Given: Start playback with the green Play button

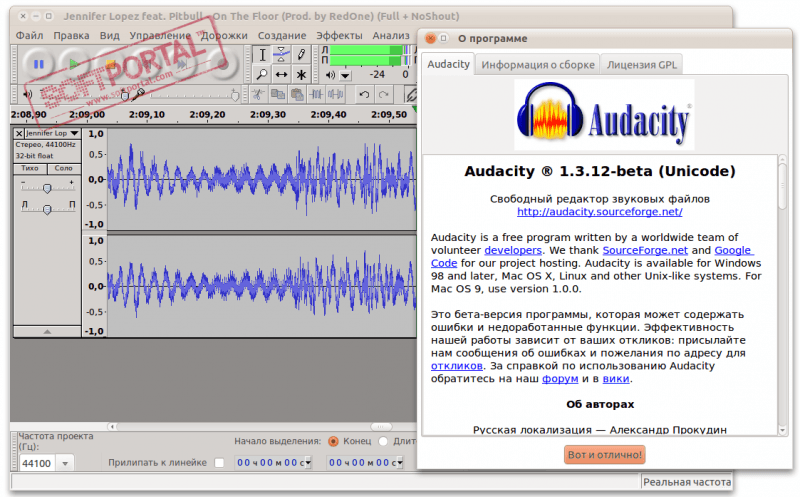Looking at the screenshot, I should [x=74, y=64].
